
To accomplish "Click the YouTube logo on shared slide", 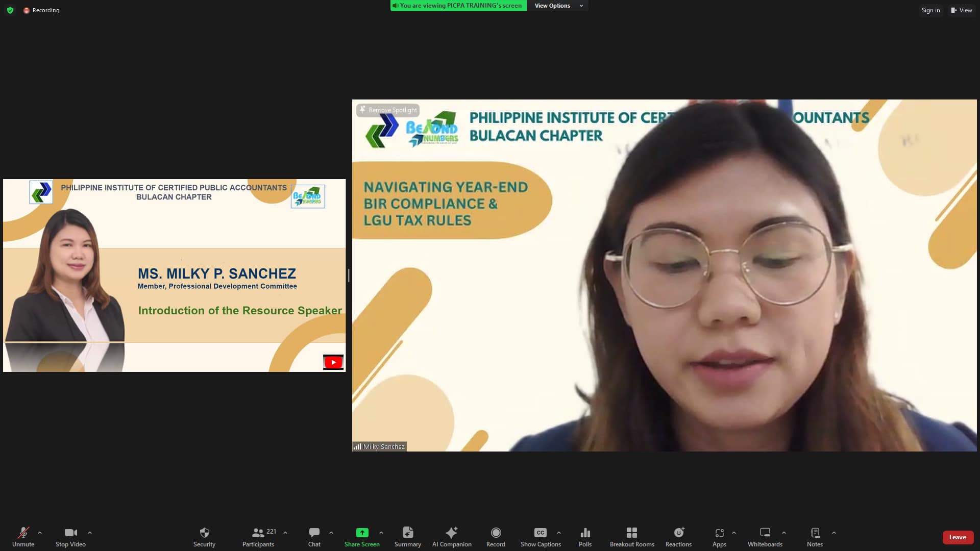I will pos(333,362).
